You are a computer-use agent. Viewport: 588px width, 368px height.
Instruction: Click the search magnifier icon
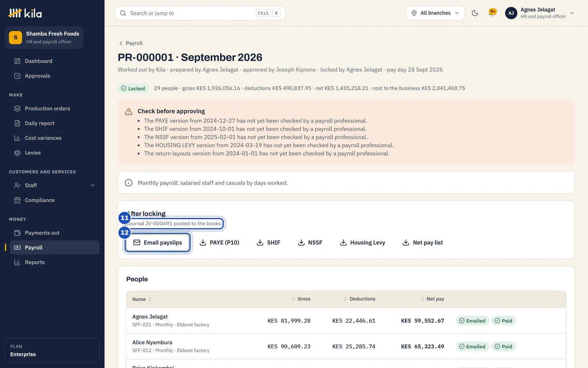coord(123,13)
